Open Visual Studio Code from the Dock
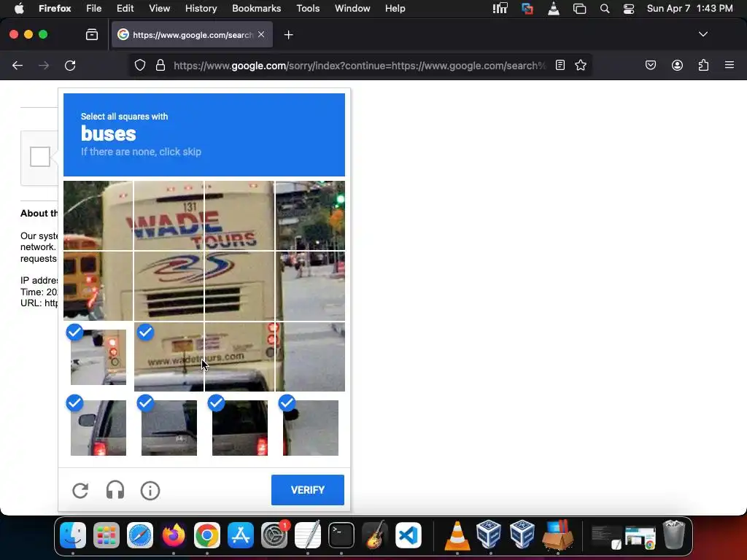 [409, 535]
